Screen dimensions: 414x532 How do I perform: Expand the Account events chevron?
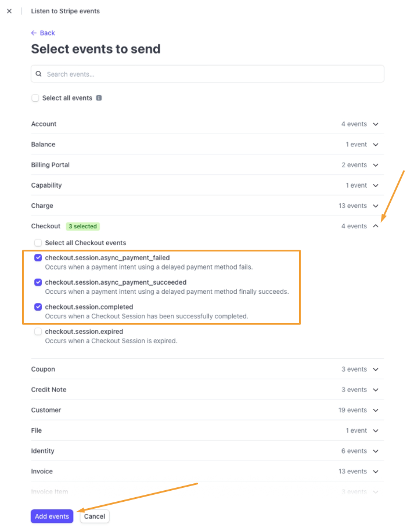tap(376, 124)
